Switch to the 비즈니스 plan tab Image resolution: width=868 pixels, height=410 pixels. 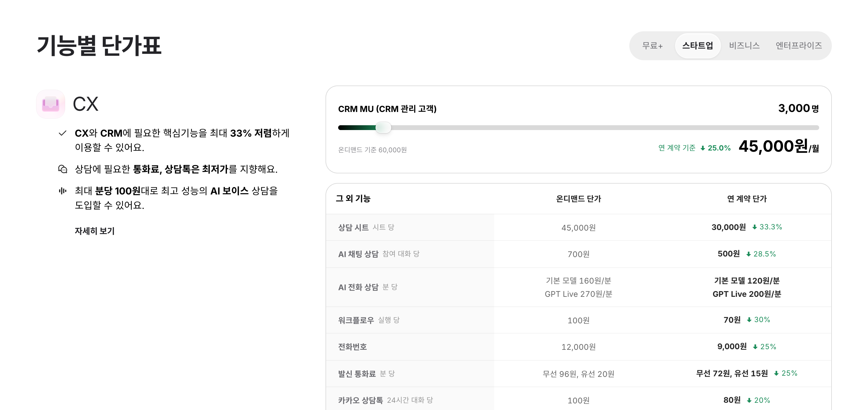744,46
